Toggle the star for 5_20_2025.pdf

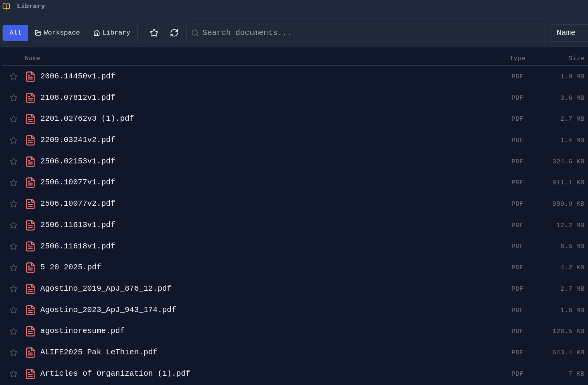pyautogui.click(x=14, y=267)
